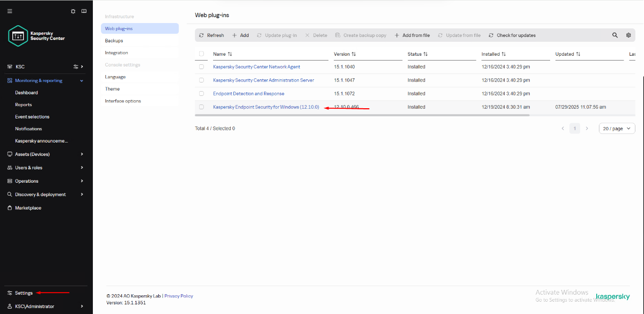644x314 pixels.
Task: Open Dashboard in sidebar
Action: click(26, 93)
